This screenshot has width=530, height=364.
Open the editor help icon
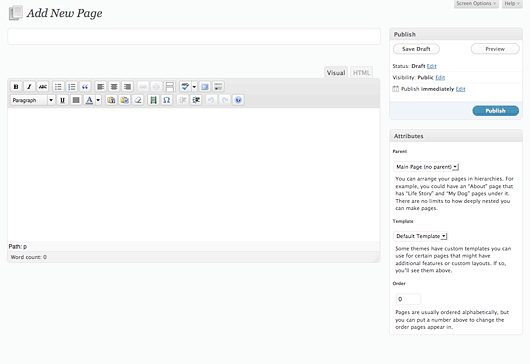[238, 100]
